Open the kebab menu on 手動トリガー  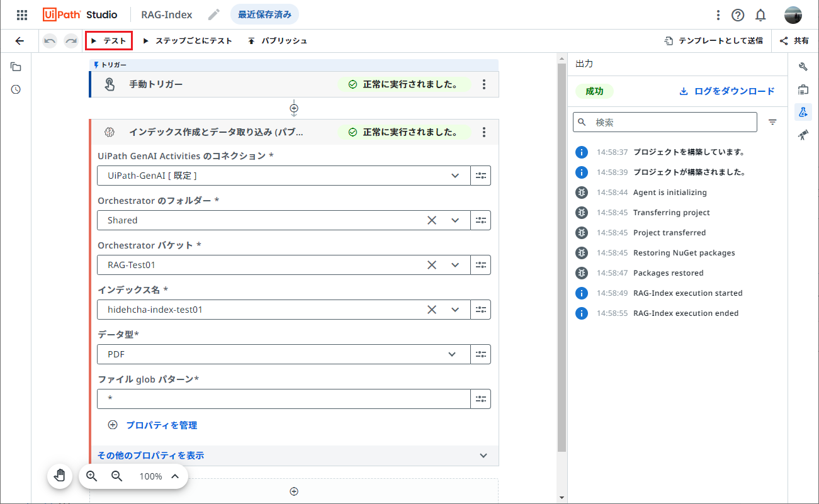(x=484, y=84)
